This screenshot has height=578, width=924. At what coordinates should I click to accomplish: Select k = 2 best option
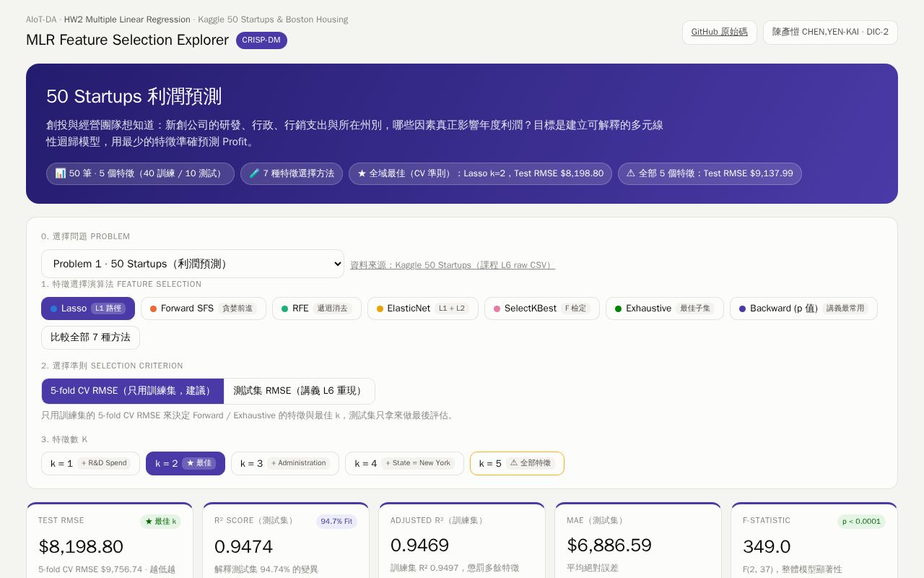coord(186,463)
